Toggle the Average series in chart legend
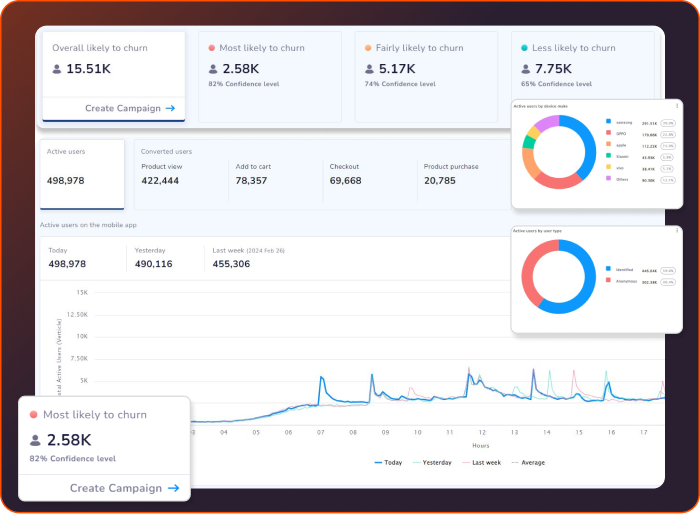 point(529,463)
